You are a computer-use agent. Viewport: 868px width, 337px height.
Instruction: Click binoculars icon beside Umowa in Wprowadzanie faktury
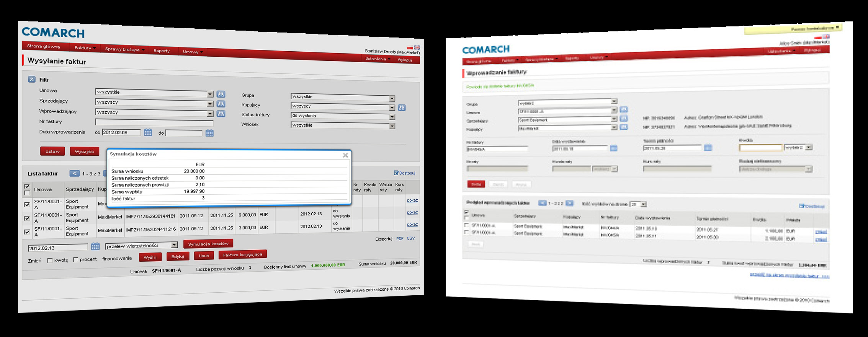(x=624, y=110)
